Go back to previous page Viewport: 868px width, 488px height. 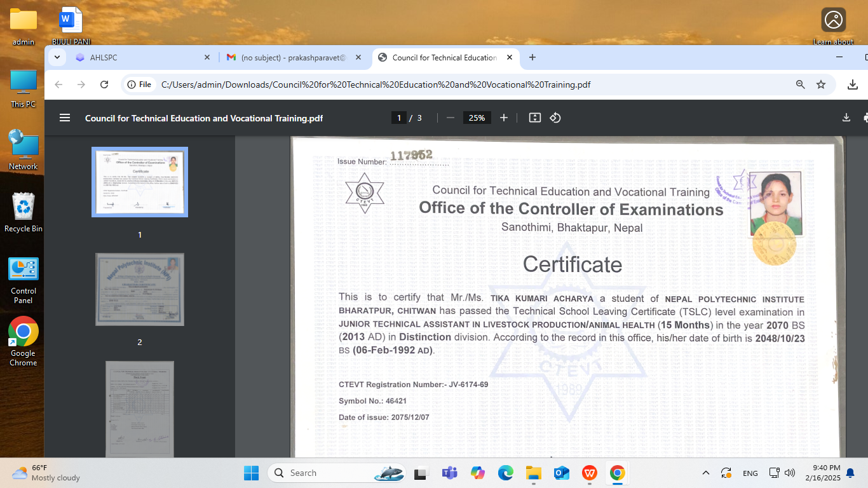tap(58, 85)
